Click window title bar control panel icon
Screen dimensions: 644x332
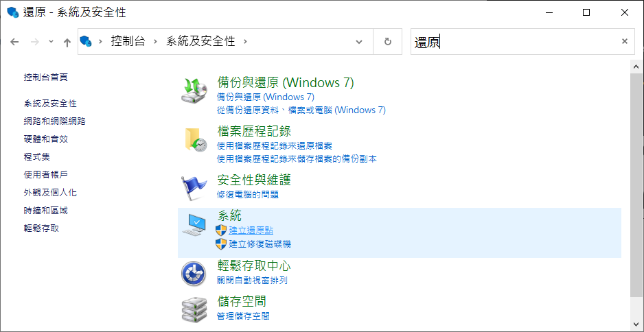pos(13,12)
